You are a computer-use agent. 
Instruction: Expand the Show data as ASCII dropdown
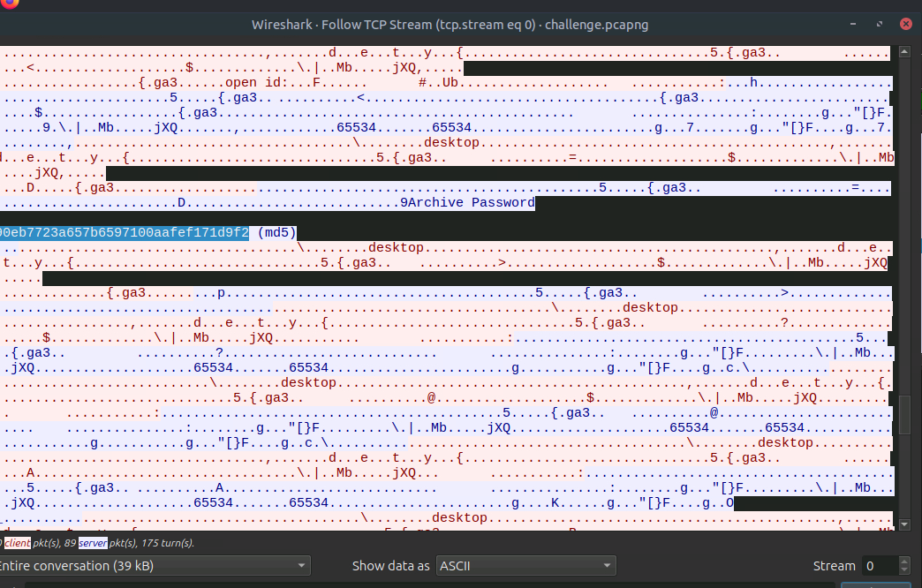(526, 565)
